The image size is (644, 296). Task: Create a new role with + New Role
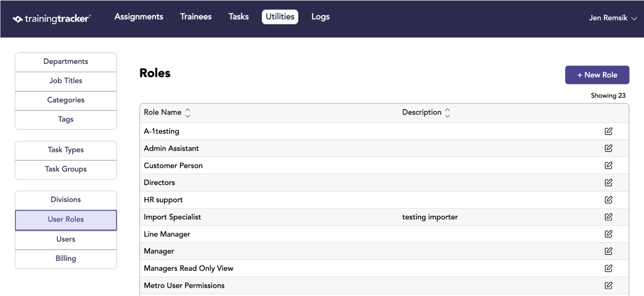click(x=597, y=75)
